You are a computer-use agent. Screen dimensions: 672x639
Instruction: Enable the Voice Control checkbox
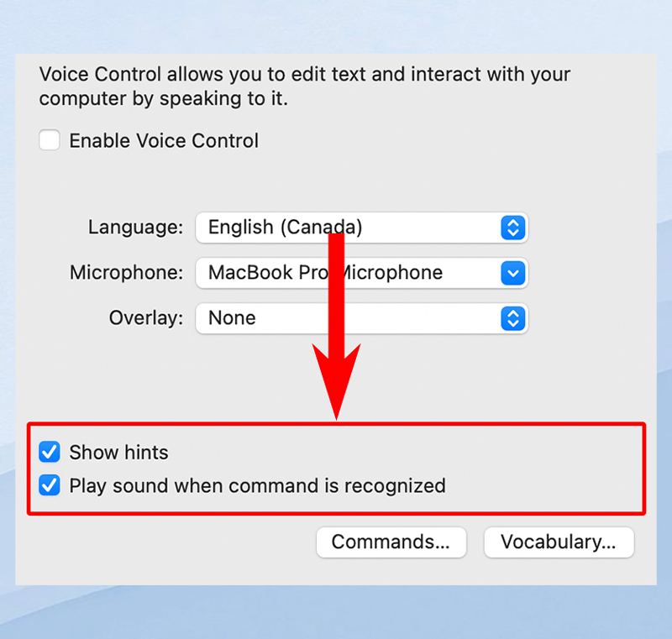click(x=50, y=140)
